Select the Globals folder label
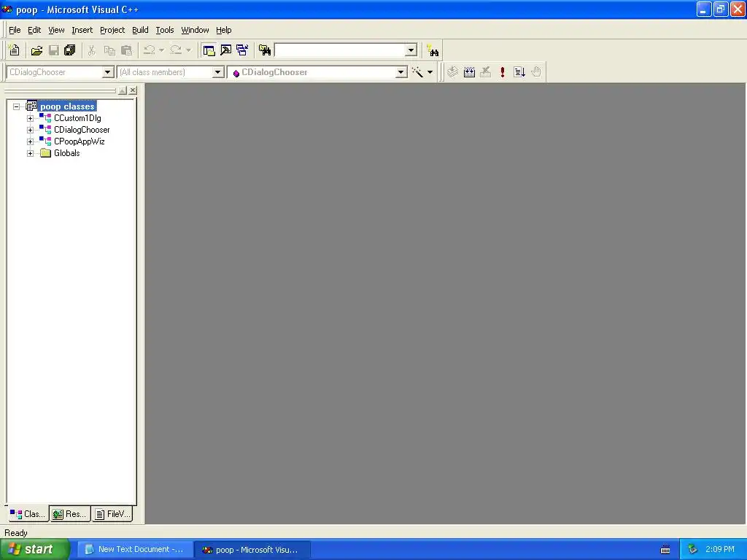The image size is (747, 560). coord(66,153)
